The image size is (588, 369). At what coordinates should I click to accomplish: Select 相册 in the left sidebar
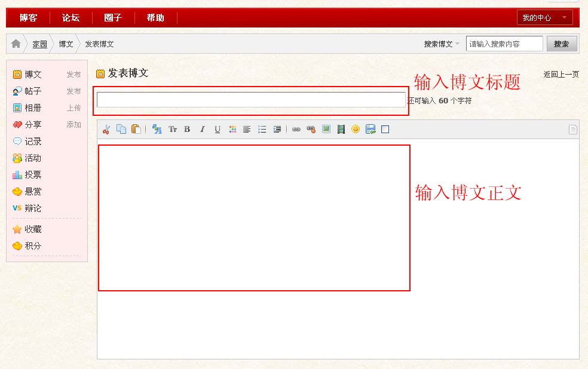pos(33,108)
